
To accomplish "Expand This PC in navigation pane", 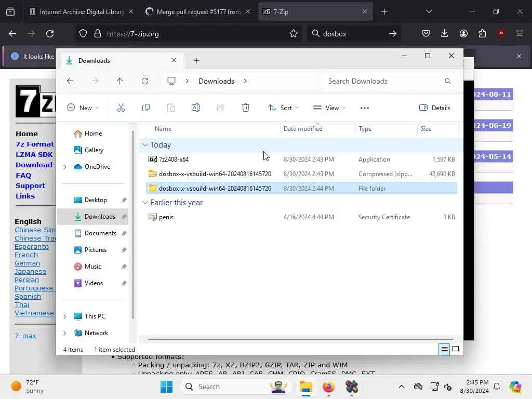I will click(x=65, y=316).
